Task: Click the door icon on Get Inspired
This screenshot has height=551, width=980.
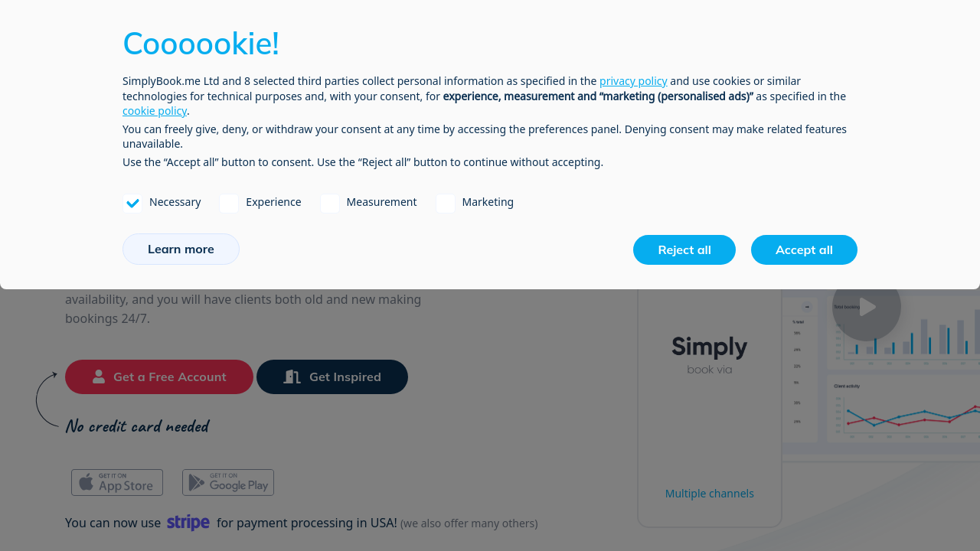Action: click(292, 377)
